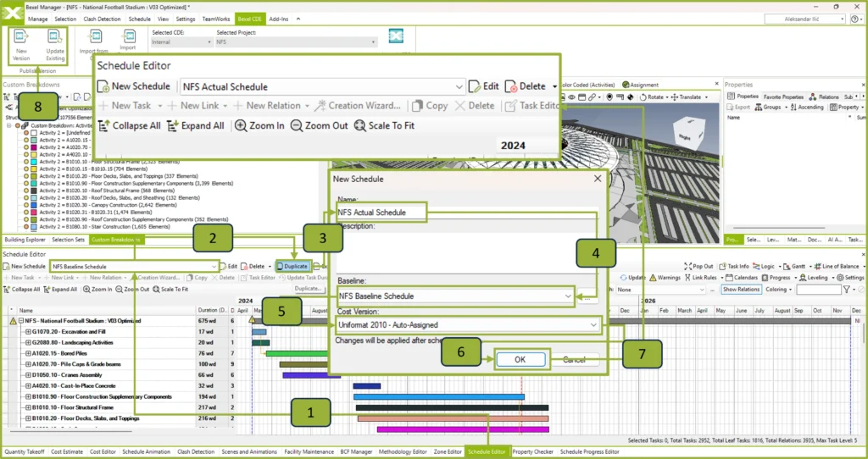Click blue swatch for Activity 2 = B1020.30
Screen dimensions: 868x459
tap(34, 205)
